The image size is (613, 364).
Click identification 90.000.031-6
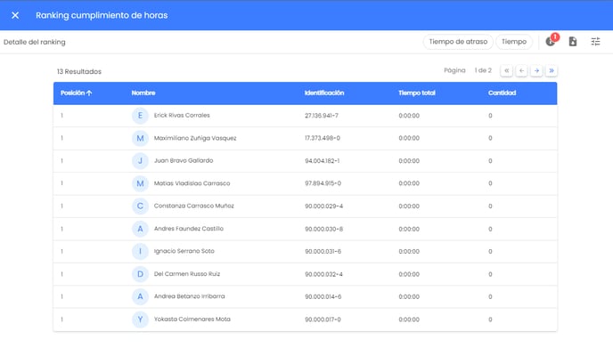pyautogui.click(x=323, y=252)
